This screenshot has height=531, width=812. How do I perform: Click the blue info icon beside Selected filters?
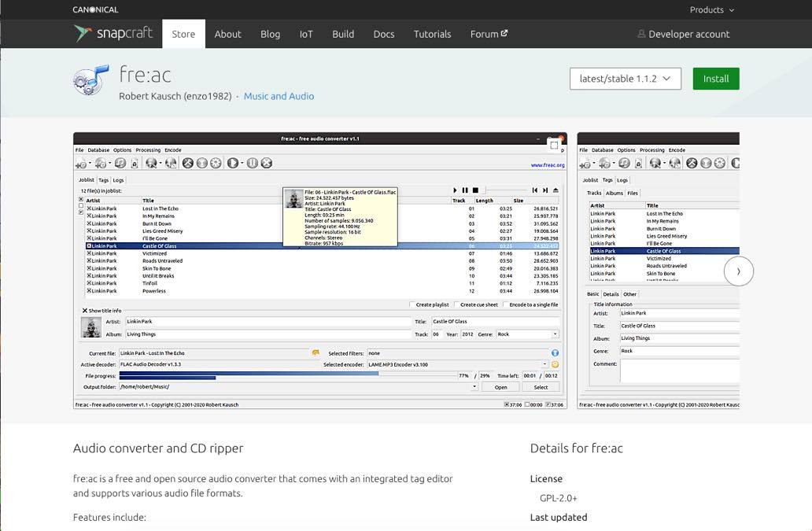click(x=555, y=353)
